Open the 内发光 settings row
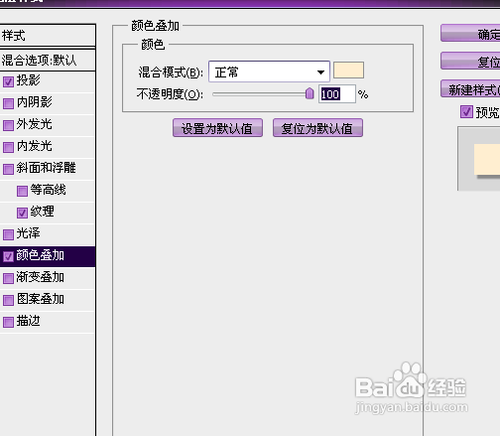Viewport: 500px width, 436px height. click(x=47, y=147)
